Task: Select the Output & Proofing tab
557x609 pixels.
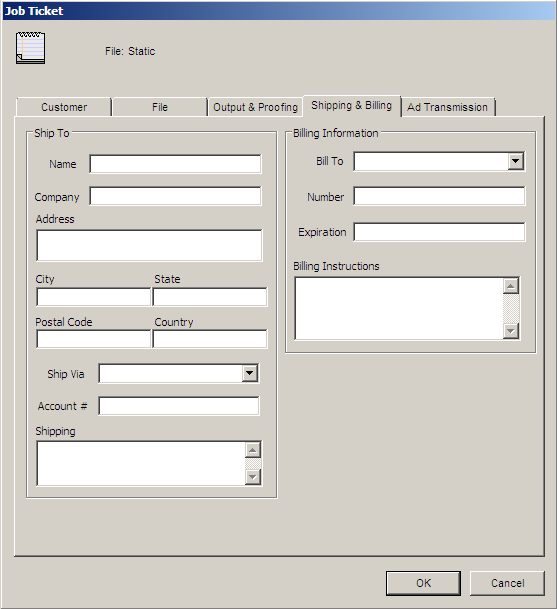Action: click(x=255, y=107)
